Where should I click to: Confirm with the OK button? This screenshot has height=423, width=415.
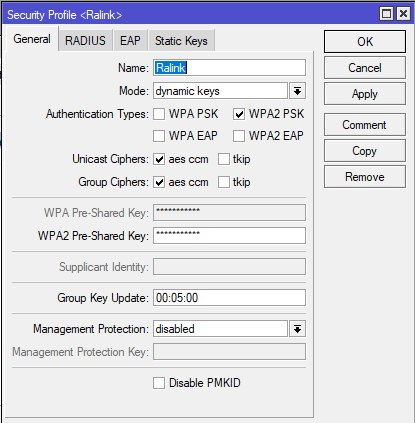[365, 41]
